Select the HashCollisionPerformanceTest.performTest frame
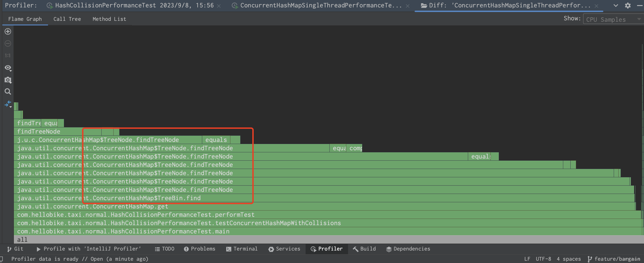Viewport: 644px width, 263px height. (328, 215)
